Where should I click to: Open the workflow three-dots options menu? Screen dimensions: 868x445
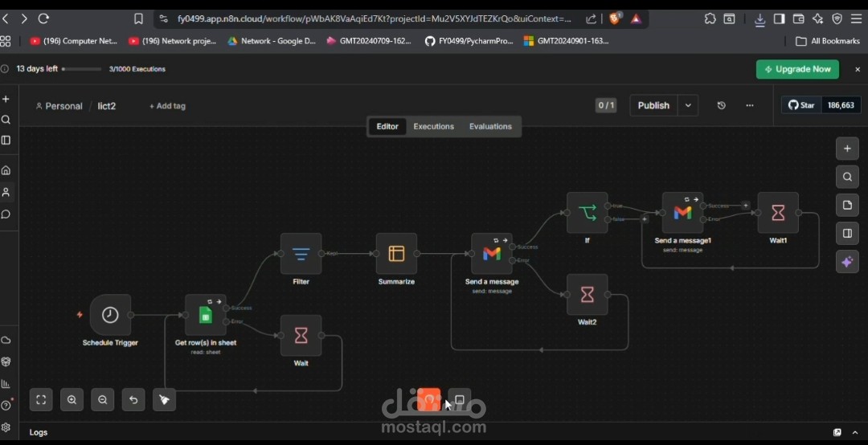pos(750,105)
